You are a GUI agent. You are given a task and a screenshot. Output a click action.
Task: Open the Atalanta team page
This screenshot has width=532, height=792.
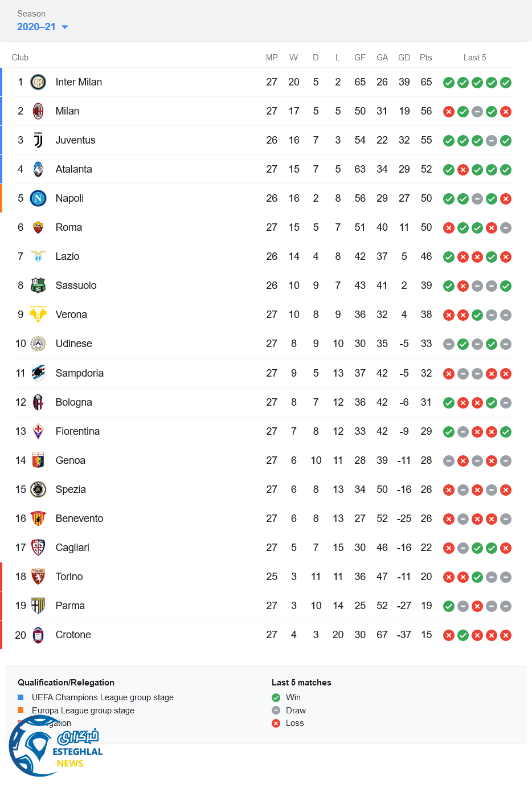click(x=73, y=169)
